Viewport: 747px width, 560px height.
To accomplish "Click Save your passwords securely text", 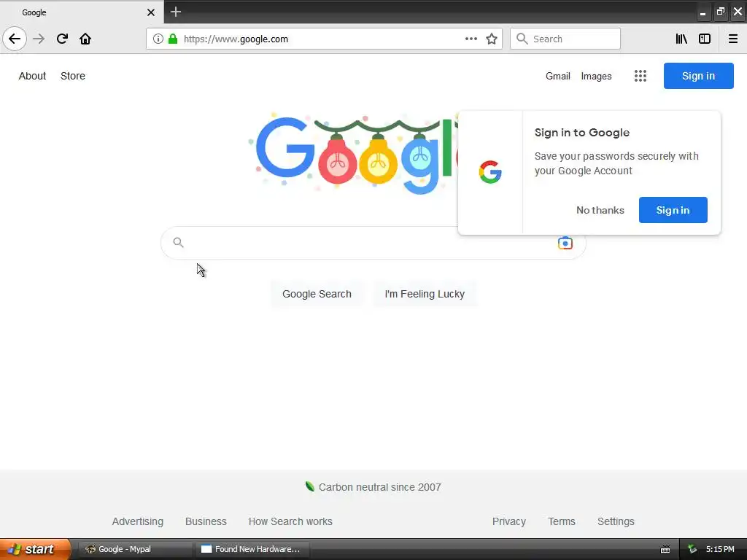I will [616, 163].
